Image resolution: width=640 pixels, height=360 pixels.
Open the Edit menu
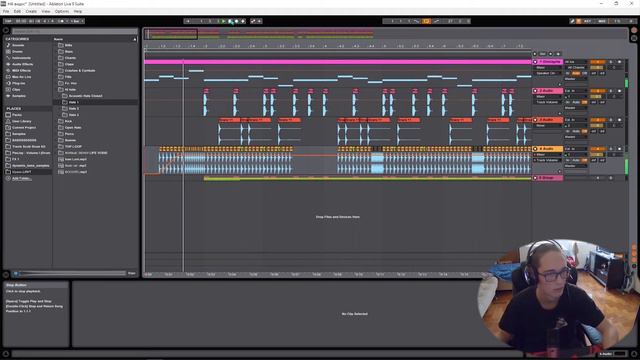17,11
